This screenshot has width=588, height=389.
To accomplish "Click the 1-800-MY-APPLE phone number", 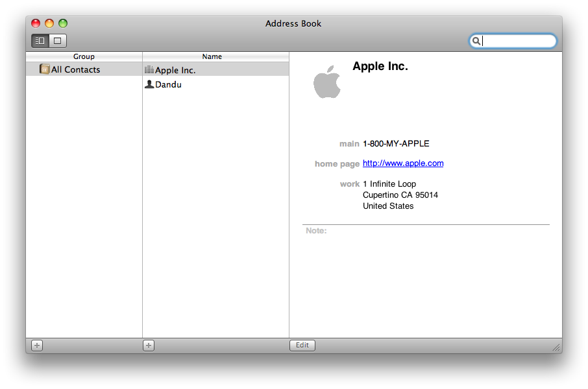I will point(396,143).
